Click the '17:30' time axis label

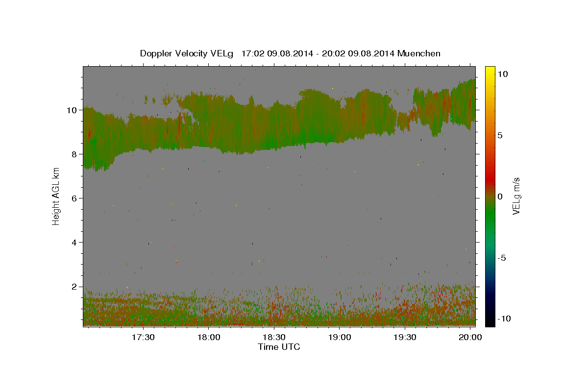pos(144,337)
